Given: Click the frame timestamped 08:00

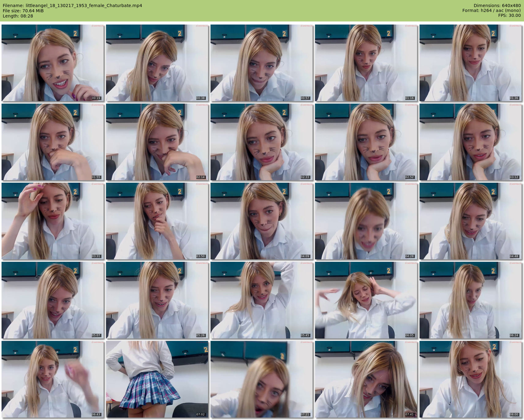Looking at the screenshot, I should click(470, 379).
